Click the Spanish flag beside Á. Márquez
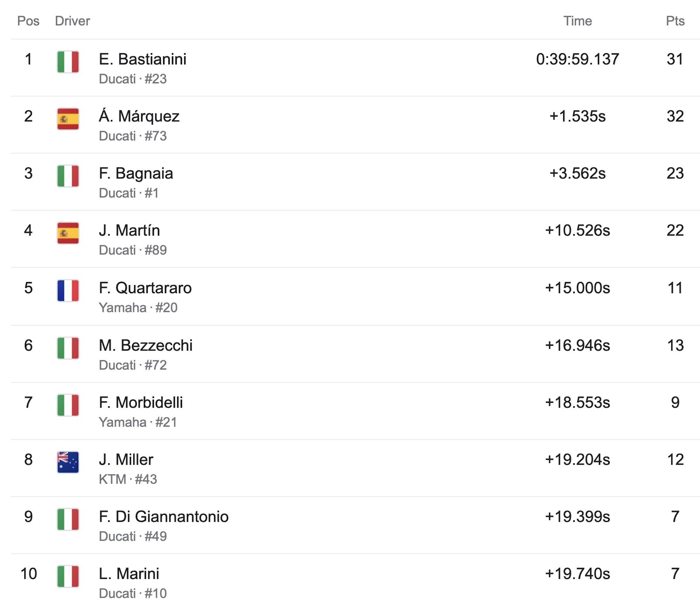The width and height of the screenshot is (700, 605). point(68,119)
